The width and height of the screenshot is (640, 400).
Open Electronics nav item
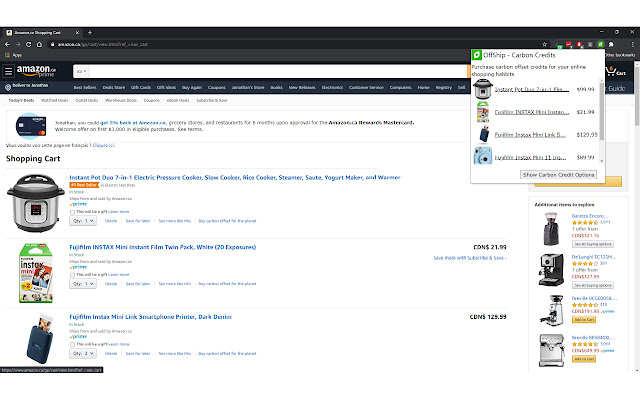[x=332, y=87]
